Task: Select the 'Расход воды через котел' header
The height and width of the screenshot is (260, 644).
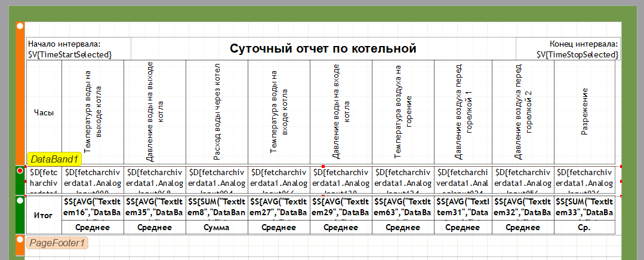Action: [217, 112]
